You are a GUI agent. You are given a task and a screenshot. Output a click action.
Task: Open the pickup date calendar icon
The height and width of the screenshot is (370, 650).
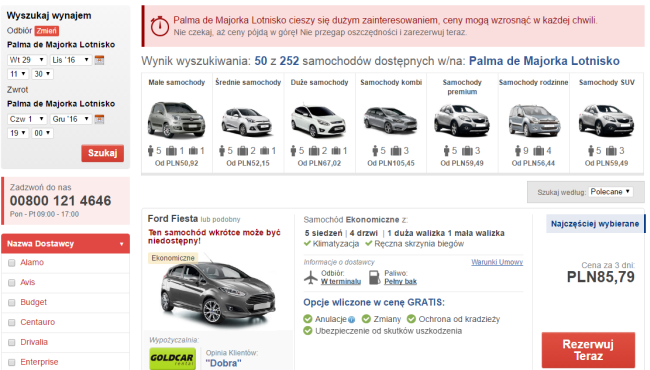(x=99, y=60)
